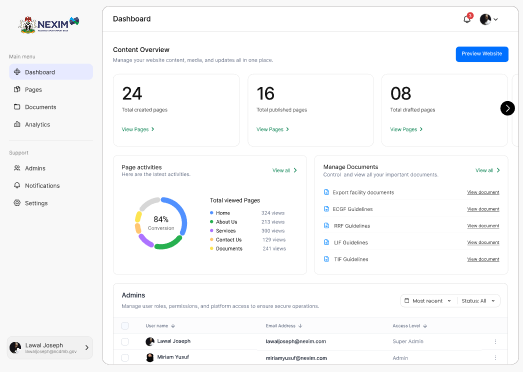Expand Lawal Joseph account chevron in sidebar
Image resolution: width=524 pixels, height=372 pixels.
pyautogui.click(x=87, y=348)
